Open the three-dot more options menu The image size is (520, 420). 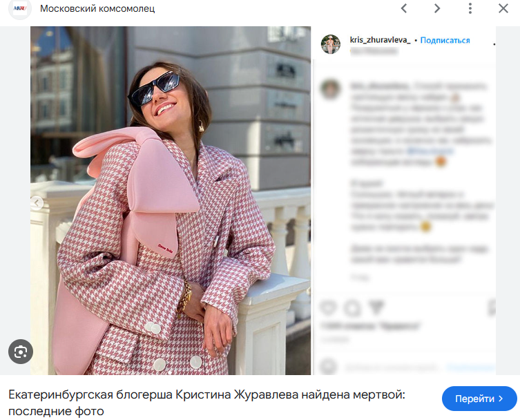[x=470, y=8]
